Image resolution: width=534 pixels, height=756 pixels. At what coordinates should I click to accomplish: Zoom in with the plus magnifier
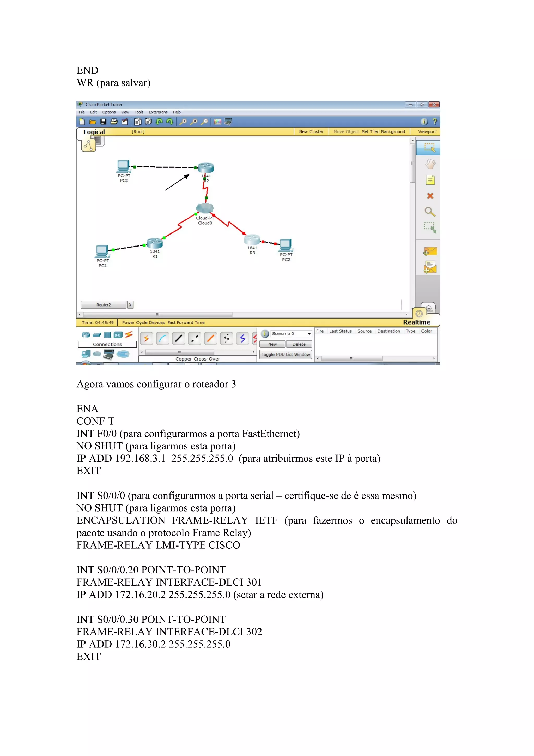pyautogui.click(x=183, y=122)
